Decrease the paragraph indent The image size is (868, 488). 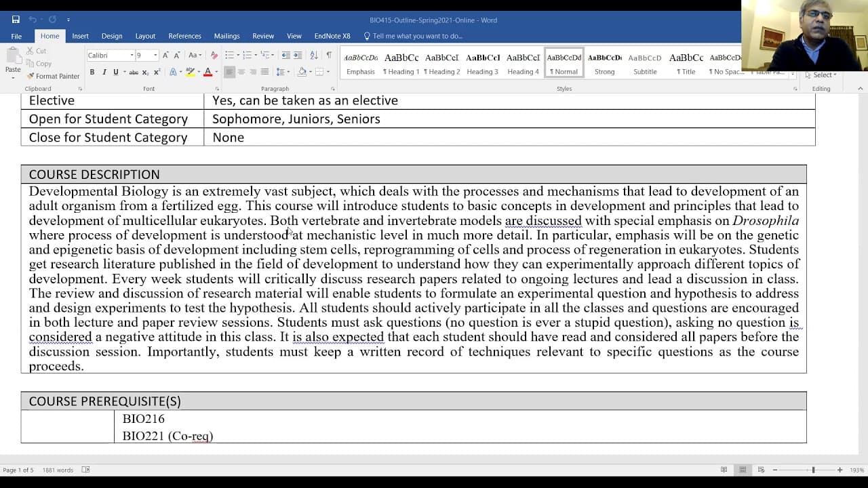pos(285,55)
